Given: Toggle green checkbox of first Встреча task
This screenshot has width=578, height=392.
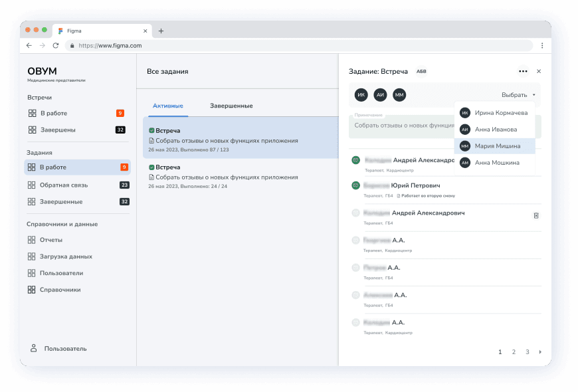Looking at the screenshot, I should 151,130.
